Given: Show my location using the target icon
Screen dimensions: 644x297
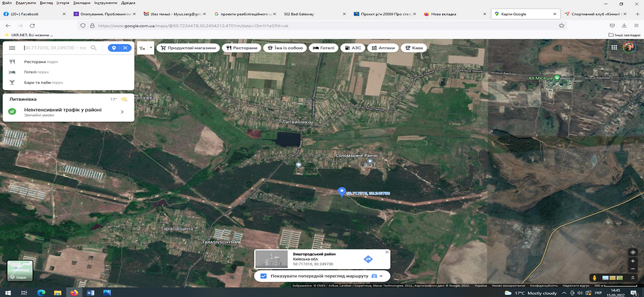Looking at the screenshot, I should click(x=633, y=252).
